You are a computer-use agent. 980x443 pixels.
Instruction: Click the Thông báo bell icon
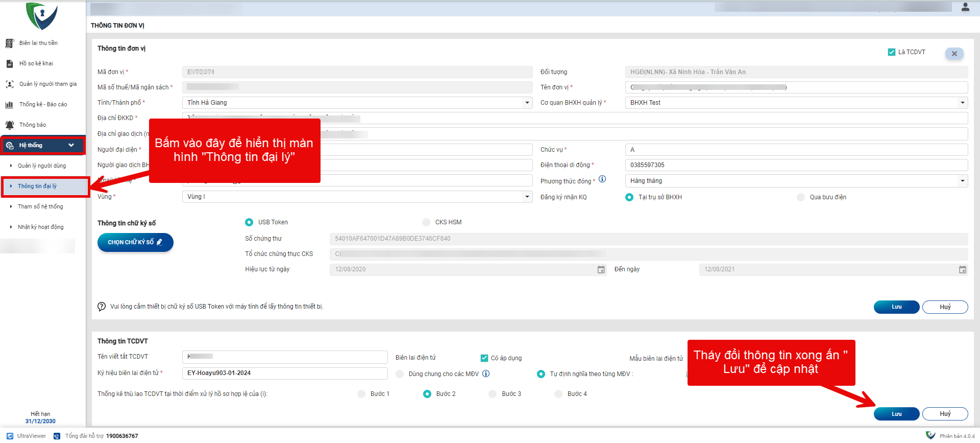coord(9,125)
